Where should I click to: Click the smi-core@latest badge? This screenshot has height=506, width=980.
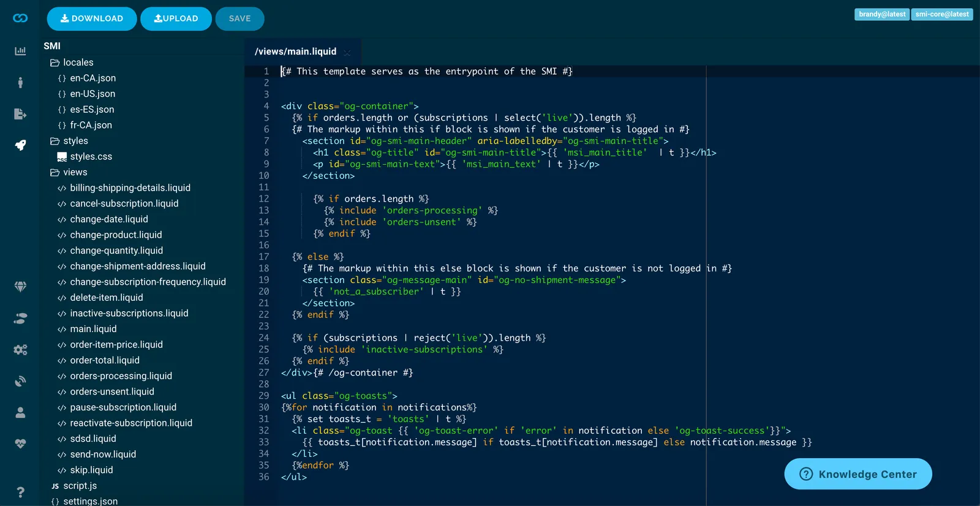click(x=942, y=14)
